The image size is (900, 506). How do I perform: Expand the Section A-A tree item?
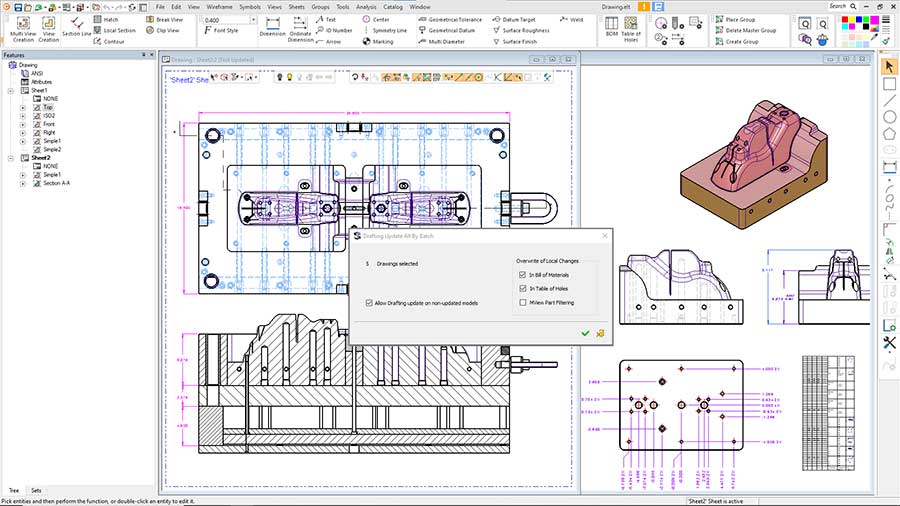coord(22,184)
